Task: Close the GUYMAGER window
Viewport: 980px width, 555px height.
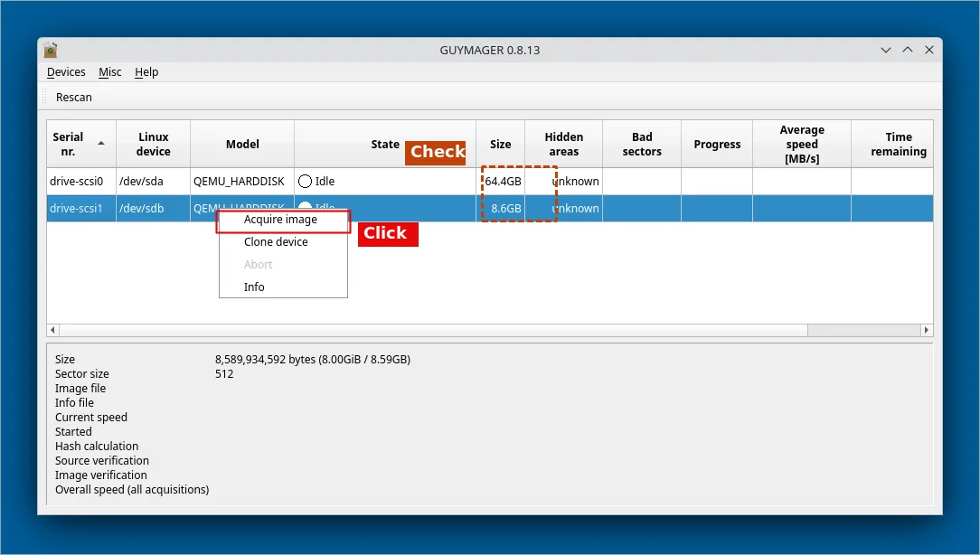Action: 929,50
